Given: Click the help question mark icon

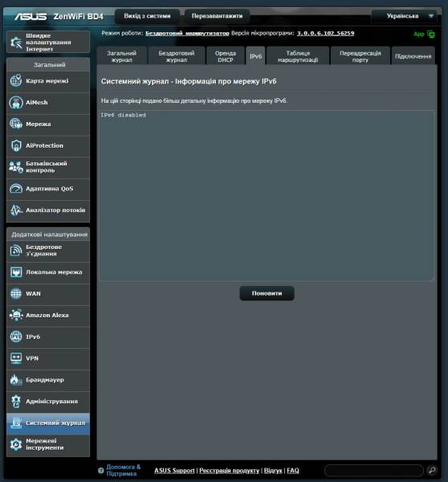Looking at the screenshot, I should tap(101, 470).
